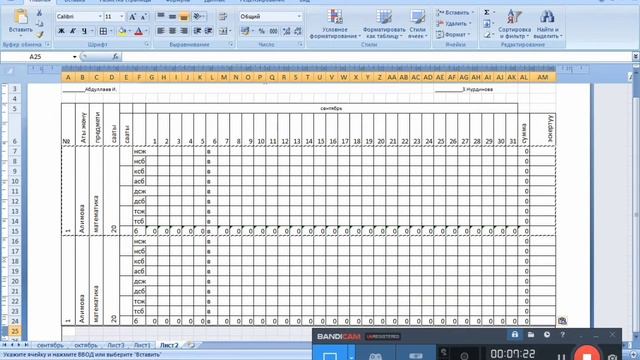
Task: Expand the Name Box dropdown arrow
Action: pyautogui.click(x=75, y=57)
